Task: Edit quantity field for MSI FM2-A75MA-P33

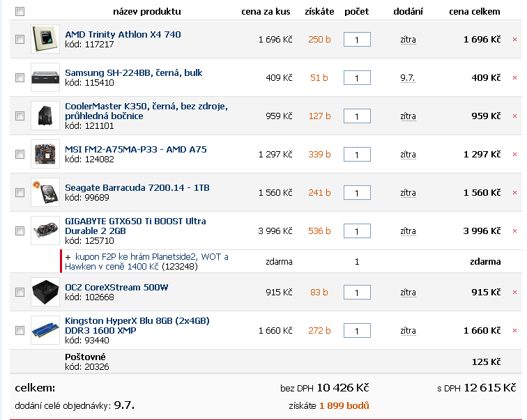Action: pos(357,155)
